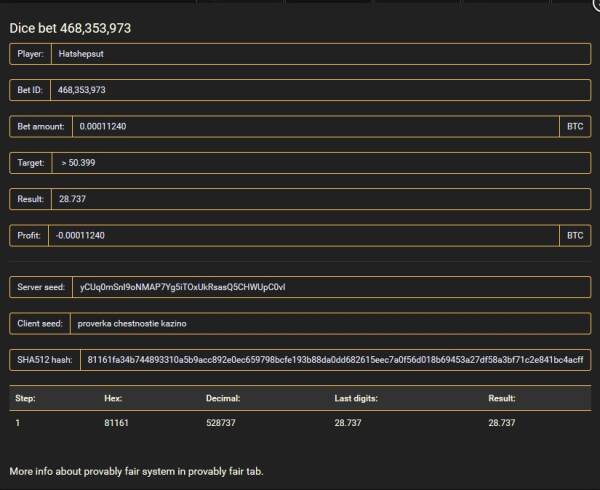Select the Target value field
This screenshot has height=490, width=600.
[320, 162]
